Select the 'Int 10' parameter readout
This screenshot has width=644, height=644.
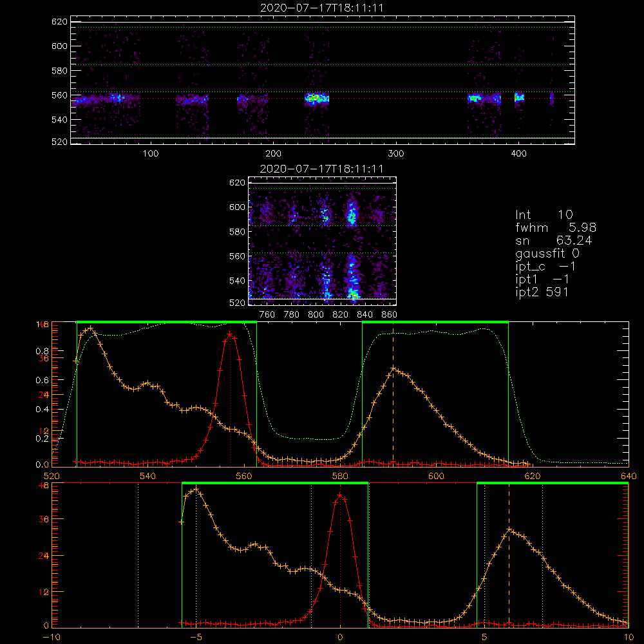point(544,214)
